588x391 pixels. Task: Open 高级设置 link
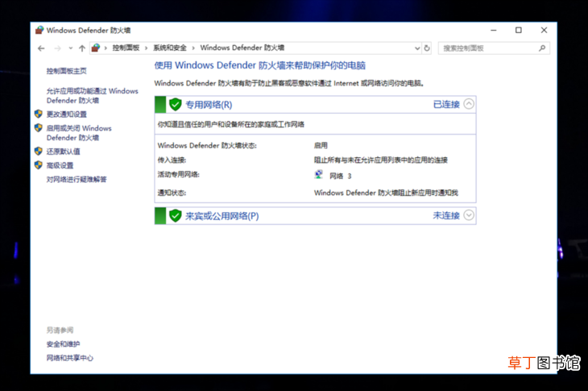tap(60, 165)
